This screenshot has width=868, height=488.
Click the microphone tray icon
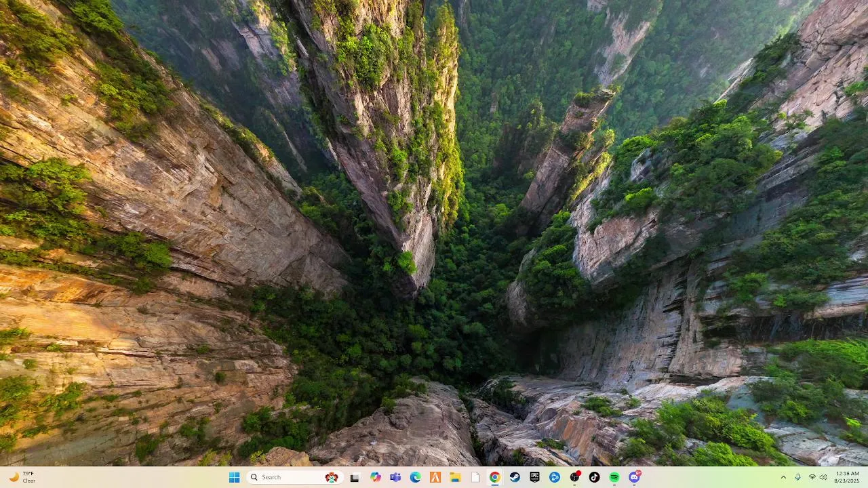tap(797, 477)
